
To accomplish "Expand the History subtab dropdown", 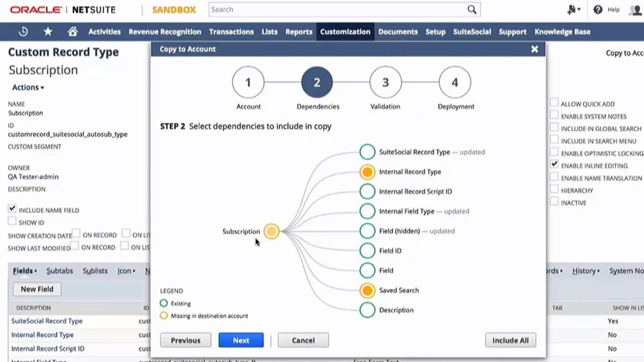I will coord(586,271).
